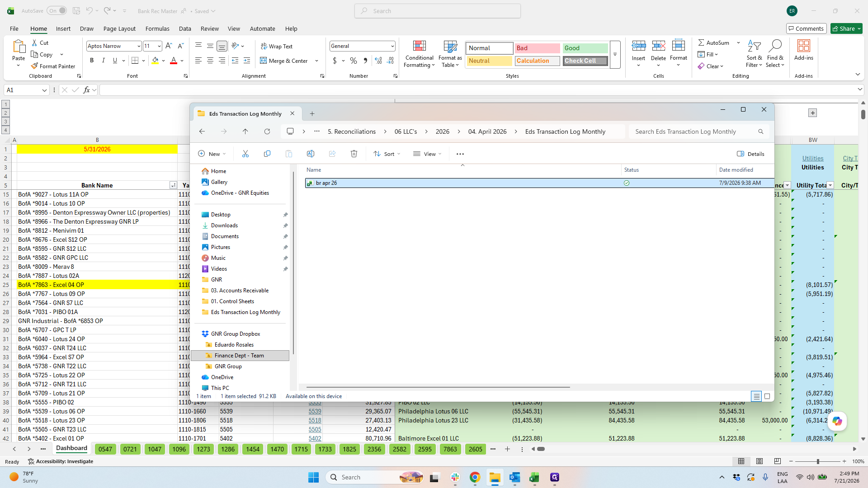The image size is (868, 488).
Task: Switch to large thumbnails view in Explorer
Action: [767, 396]
